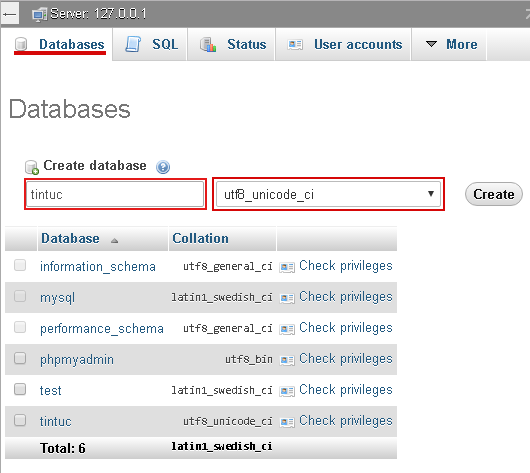
Task: Click the Create button
Action: (493, 194)
